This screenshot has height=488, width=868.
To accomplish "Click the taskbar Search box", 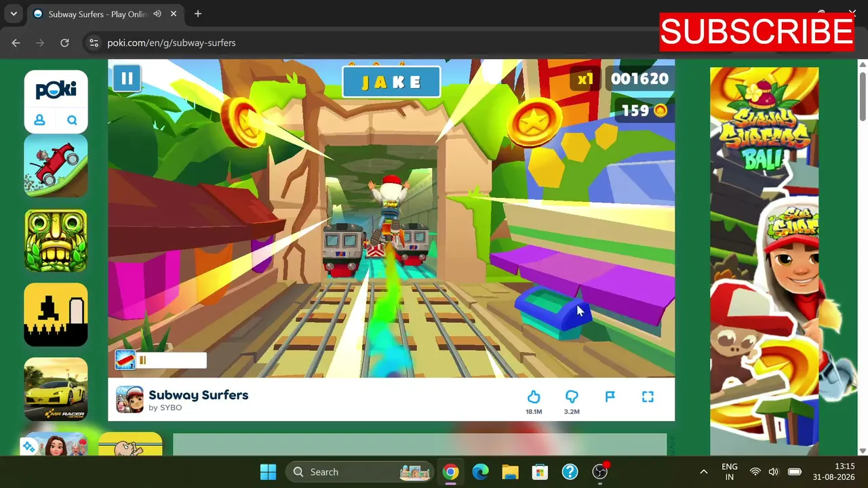I will (x=360, y=472).
